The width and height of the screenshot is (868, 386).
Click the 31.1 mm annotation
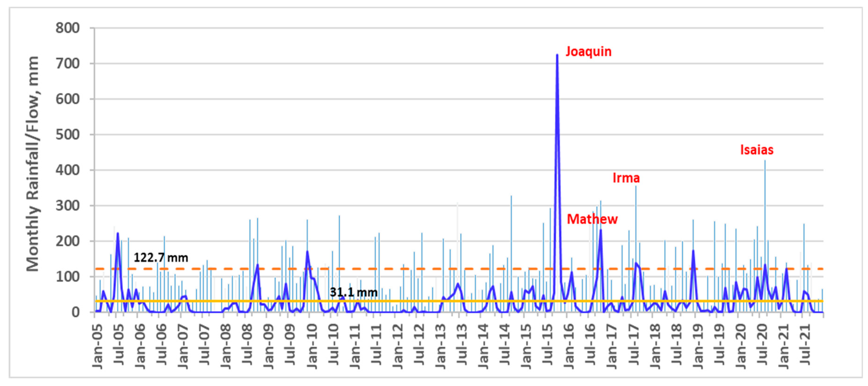[353, 292]
